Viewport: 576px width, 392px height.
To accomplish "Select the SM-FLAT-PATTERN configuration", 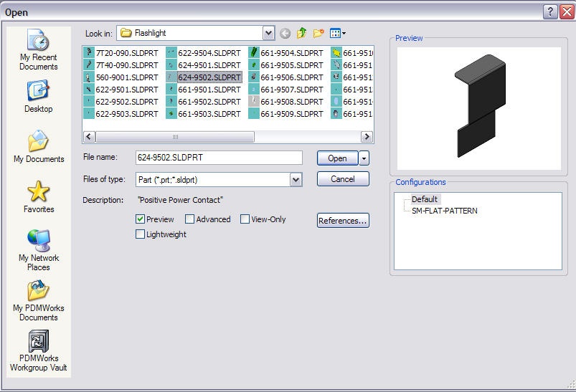I will (445, 211).
